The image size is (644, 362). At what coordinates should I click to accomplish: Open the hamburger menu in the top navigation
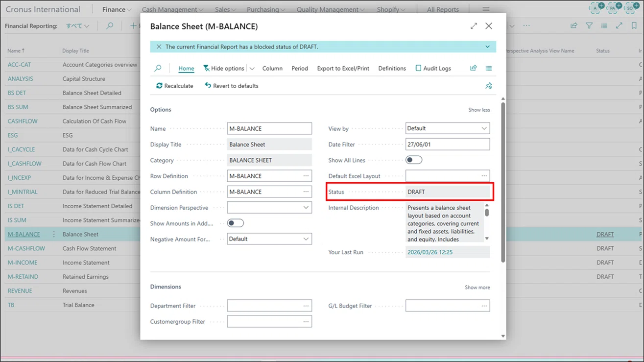pos(486,9)
